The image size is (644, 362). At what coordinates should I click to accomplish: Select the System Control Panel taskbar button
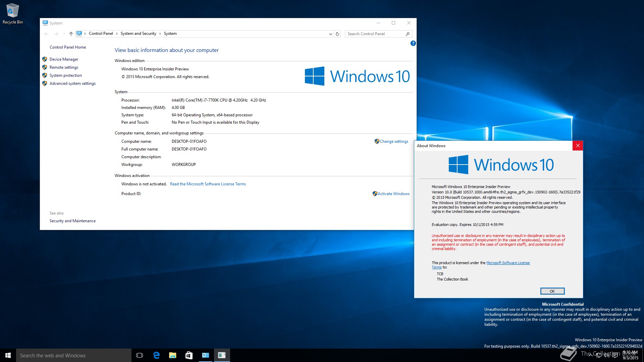pos(206,355)
